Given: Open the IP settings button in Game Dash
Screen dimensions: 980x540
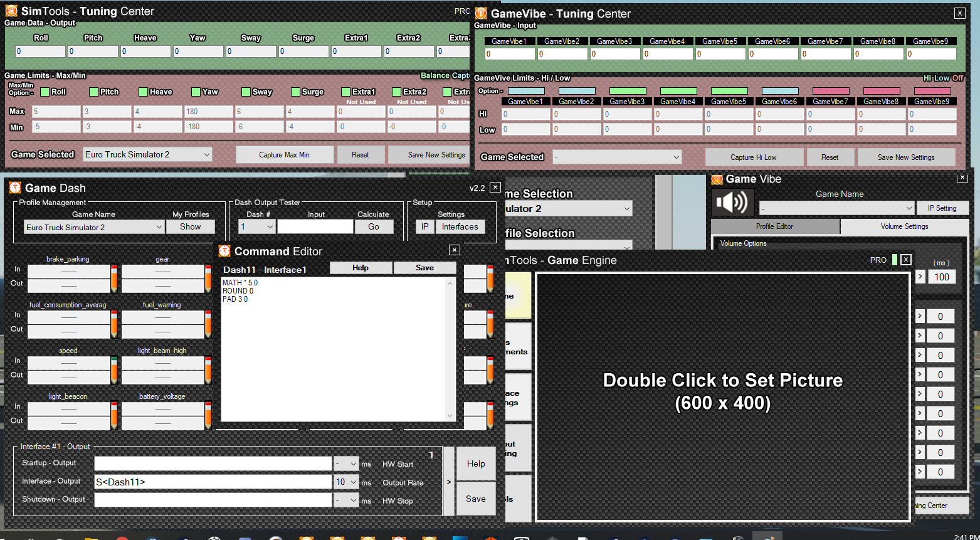Looking at the screenshot, I should (425, 227).
